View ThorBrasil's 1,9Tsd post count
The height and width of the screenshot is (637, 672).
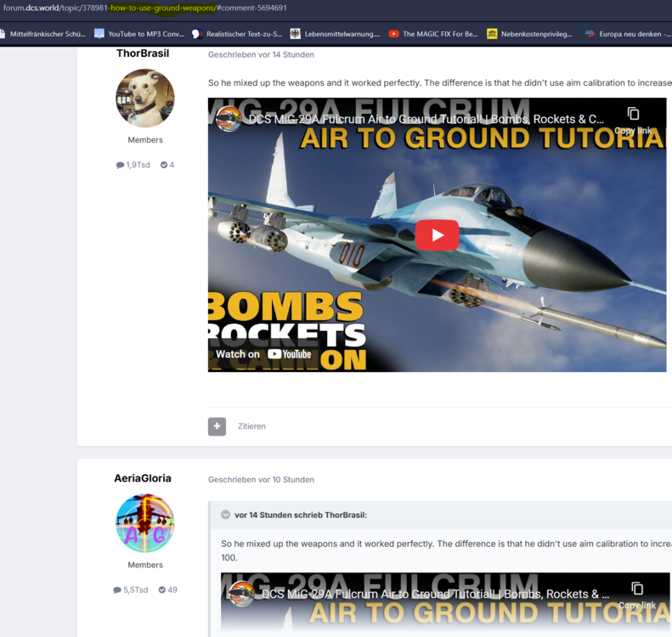tap(133, 165)
